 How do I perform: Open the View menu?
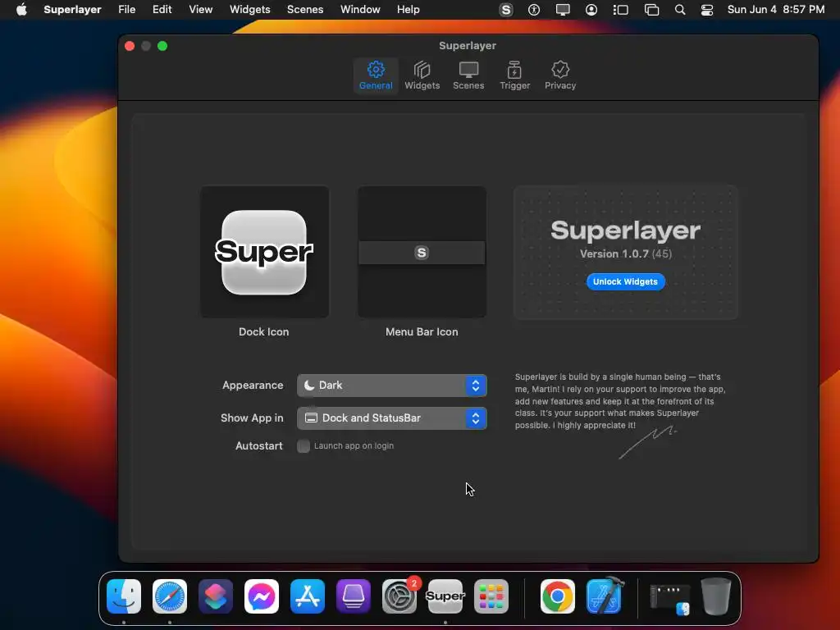point(200,10)
